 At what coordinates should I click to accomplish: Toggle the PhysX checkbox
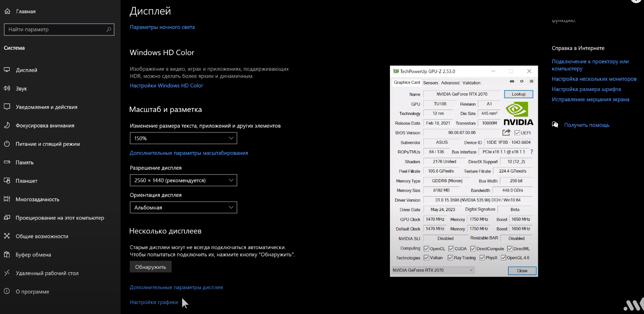click(482, 258)
